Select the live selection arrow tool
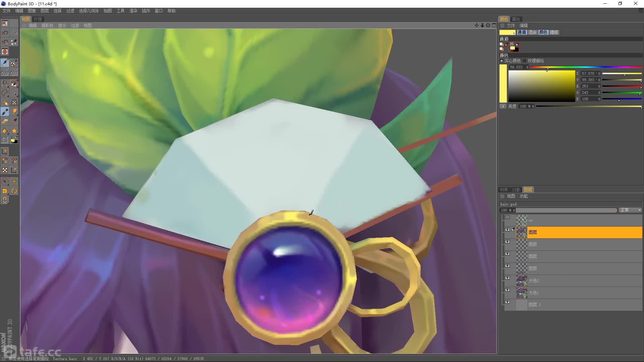 tap(5, 181)
